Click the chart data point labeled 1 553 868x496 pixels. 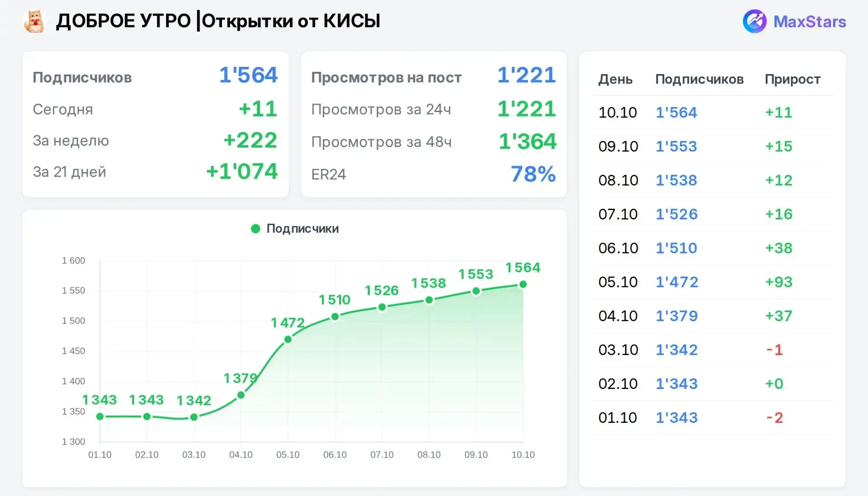point(476,291)
